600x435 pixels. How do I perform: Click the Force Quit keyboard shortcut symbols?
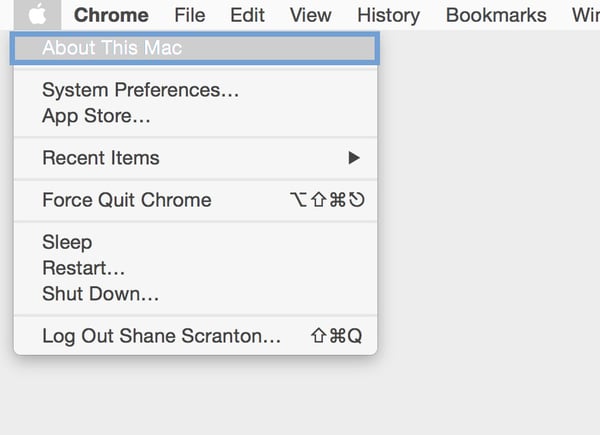tap(327, 200)
